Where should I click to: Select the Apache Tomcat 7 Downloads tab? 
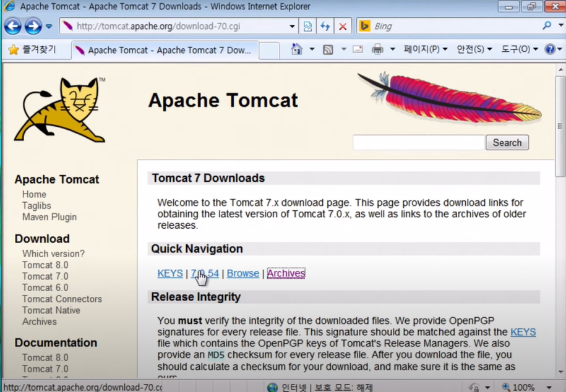point(165,51)
